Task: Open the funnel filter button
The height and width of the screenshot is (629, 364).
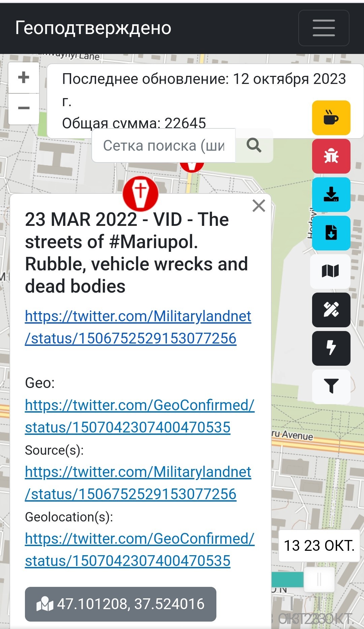Action: point(331,387)
